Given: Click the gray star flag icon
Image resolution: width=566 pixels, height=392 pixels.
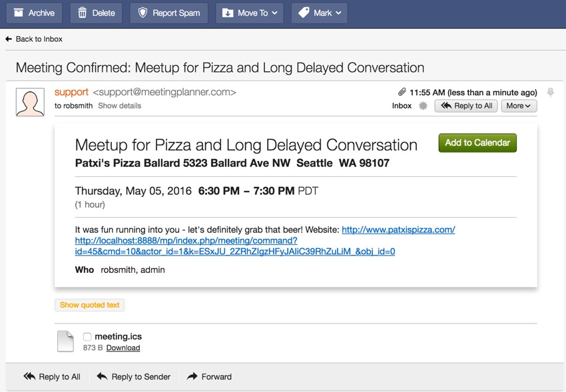Looking at the screenshot, I should click(x=423, y=106).
